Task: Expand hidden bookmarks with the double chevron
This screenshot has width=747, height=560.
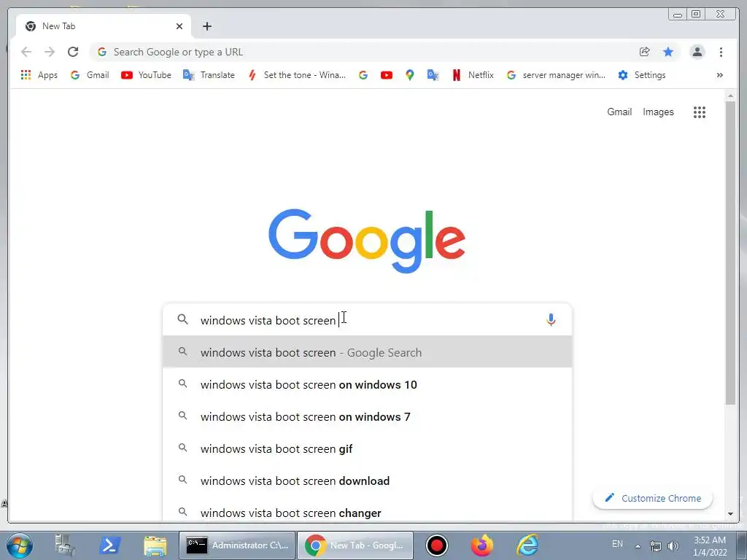Action: 719,75
